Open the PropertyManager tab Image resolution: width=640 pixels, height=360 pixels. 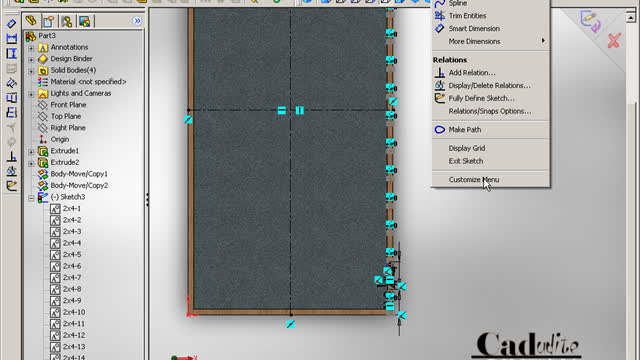tap(49, 21)
